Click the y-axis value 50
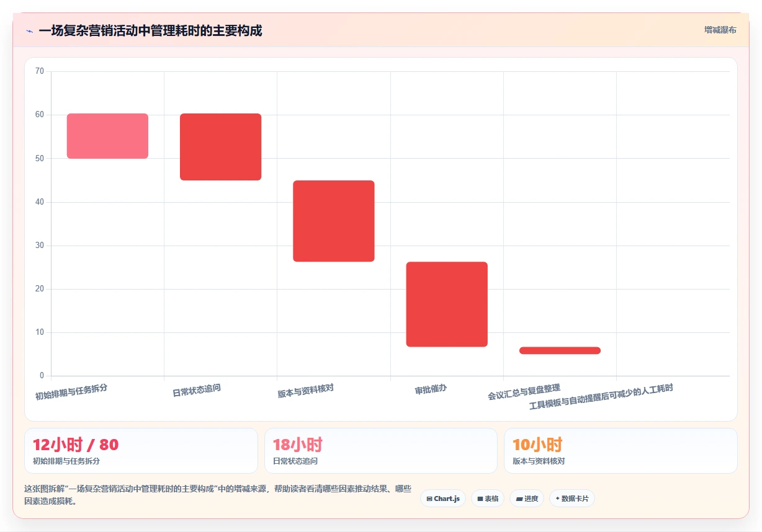Image resolution: width=762 pixels, height=532 pixels. pos(40,158)
